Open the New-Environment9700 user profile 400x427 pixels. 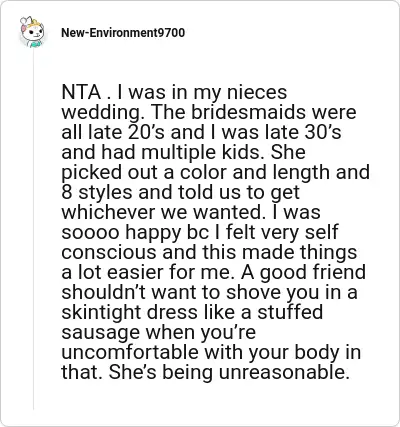pyautogui.click(x=123, y=33)
